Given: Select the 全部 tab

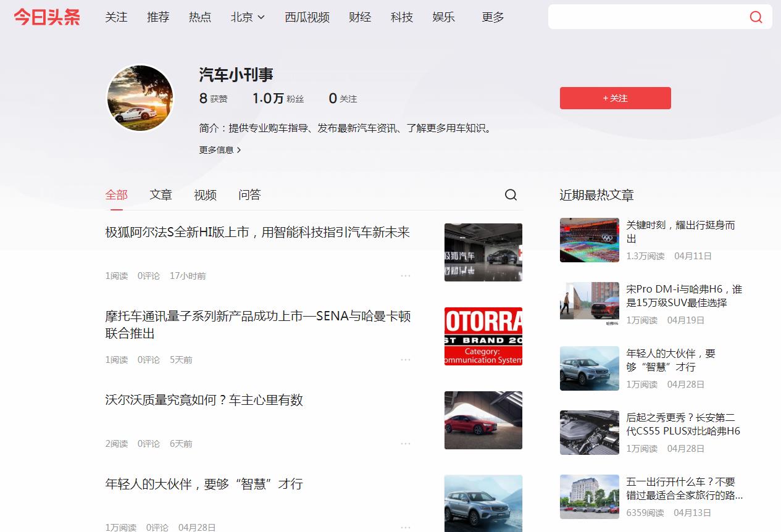Looking at the screenshot, I should tap(116, 195).
